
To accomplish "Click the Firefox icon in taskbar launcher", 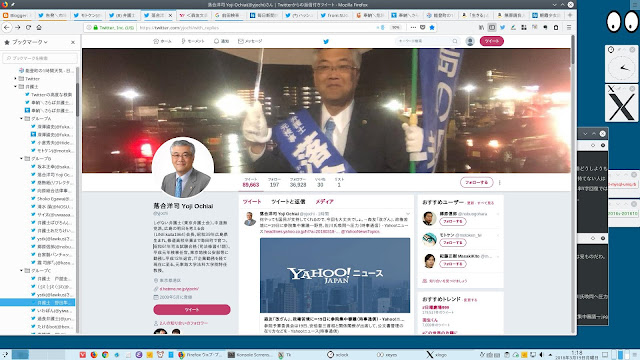I will [x=94, y=355].
